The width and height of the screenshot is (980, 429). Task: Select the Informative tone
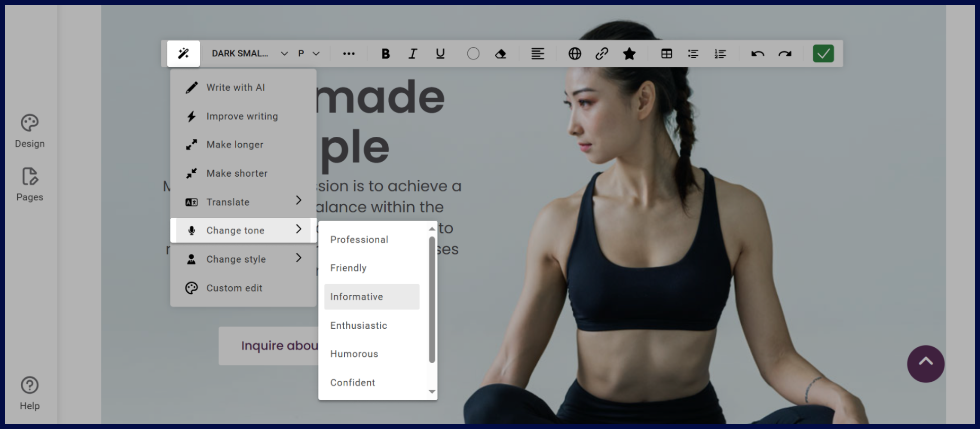pyautogui.click(x=372, y=297)
